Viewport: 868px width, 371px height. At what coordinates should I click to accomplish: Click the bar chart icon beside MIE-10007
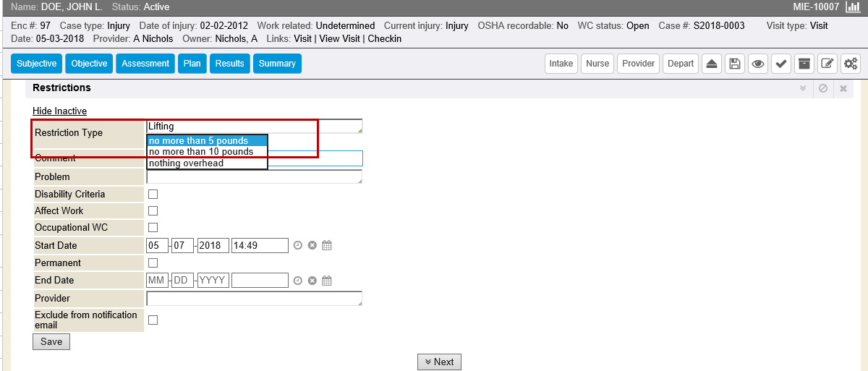(852, 7)
